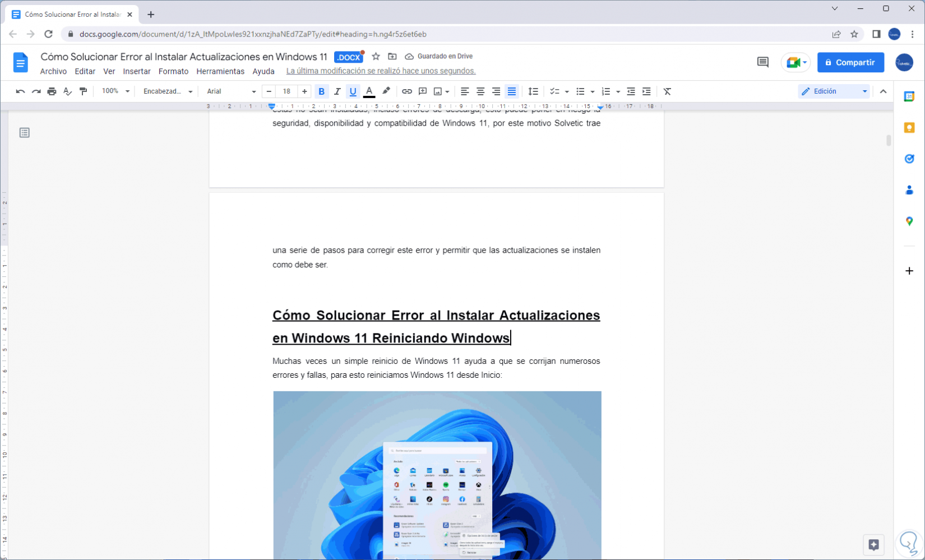Open the Google account avatar in Docs
The image size is (925, 560).
[904, 62]
